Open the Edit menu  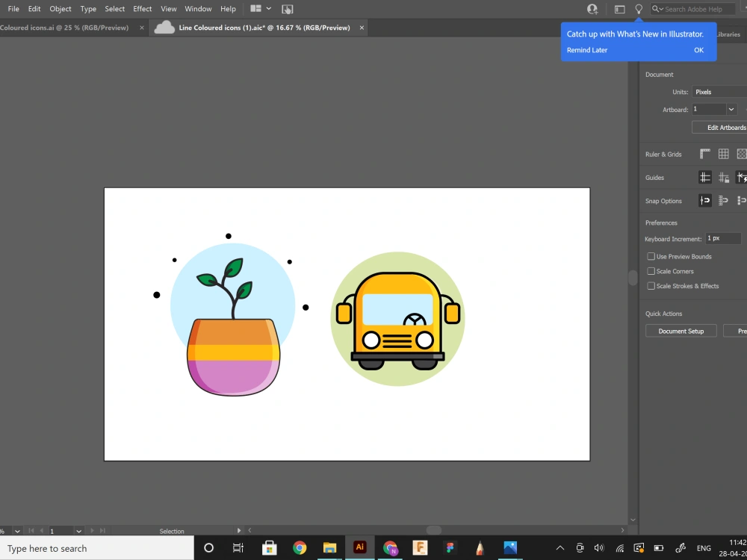coord(34,8)
